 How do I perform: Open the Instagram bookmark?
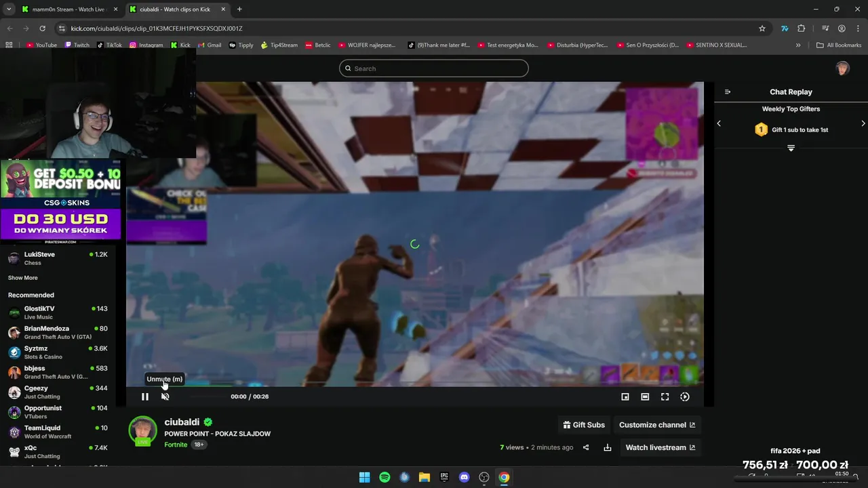[x=146, y=45]
